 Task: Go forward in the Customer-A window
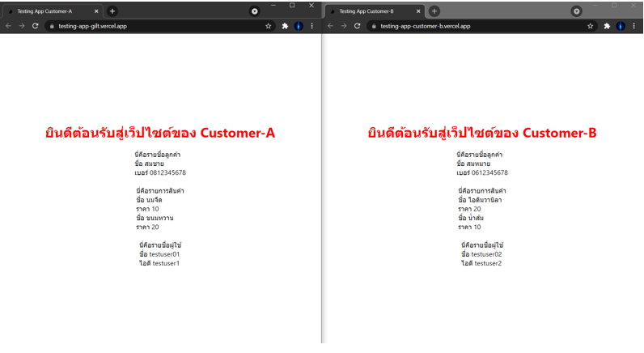click(x=22, y=26)
